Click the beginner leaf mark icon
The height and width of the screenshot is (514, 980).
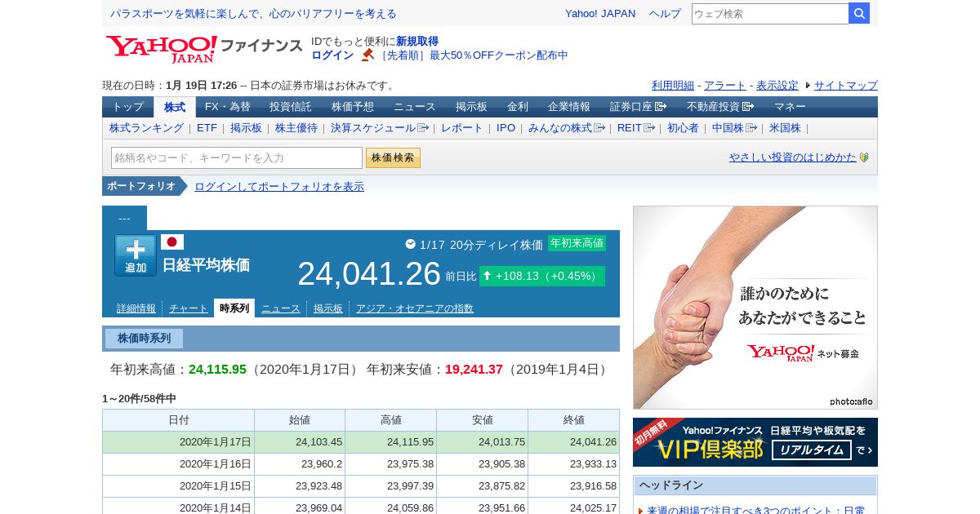[x=864, y=157]
